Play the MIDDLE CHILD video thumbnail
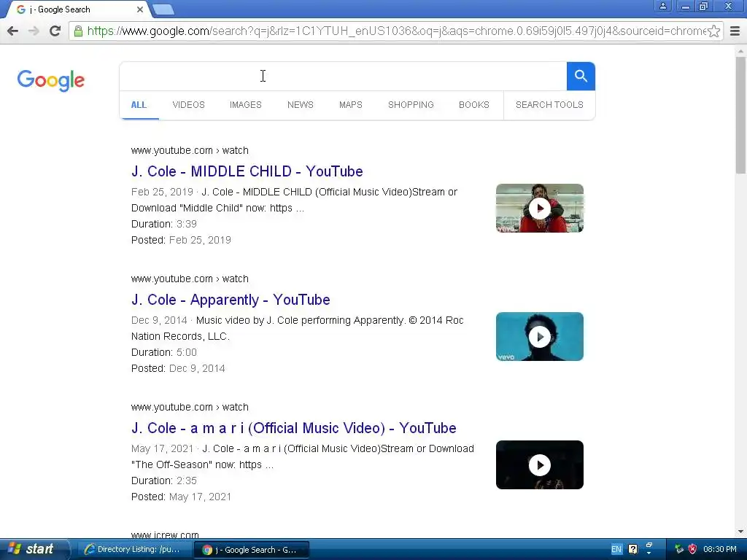The image size is (747, 560). [539, 208]
